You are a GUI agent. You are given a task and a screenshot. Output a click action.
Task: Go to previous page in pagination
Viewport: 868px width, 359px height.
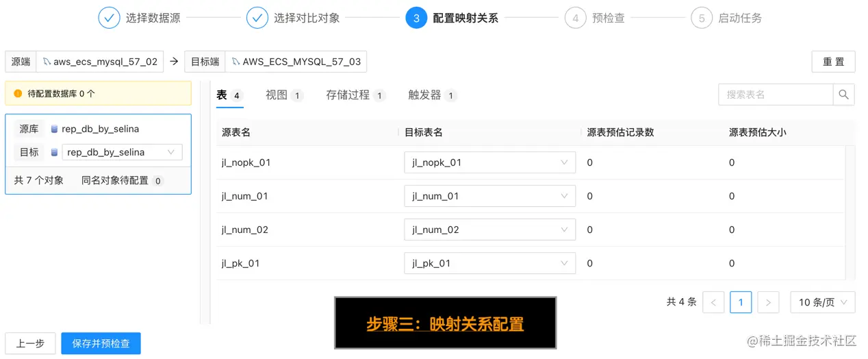coord(713,302)
